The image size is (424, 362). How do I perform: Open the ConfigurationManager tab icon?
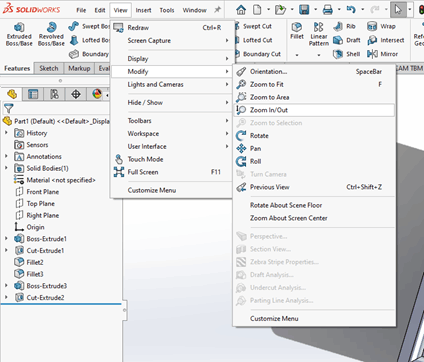(54, 94)
